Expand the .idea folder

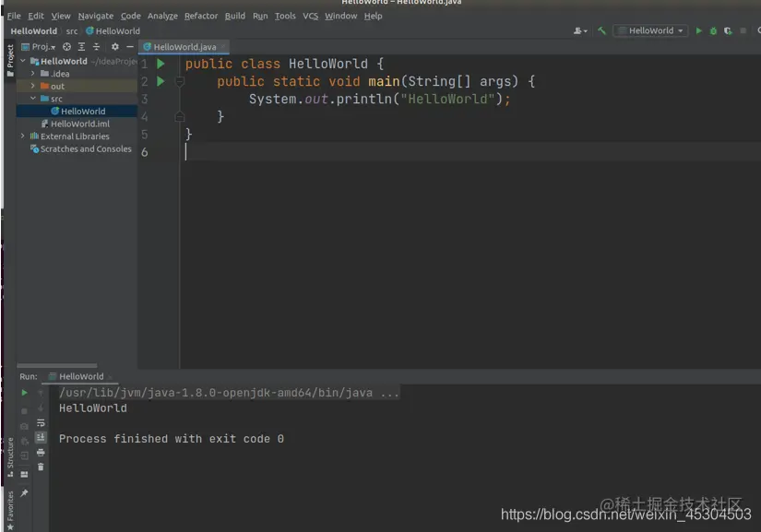pos(32,73)
